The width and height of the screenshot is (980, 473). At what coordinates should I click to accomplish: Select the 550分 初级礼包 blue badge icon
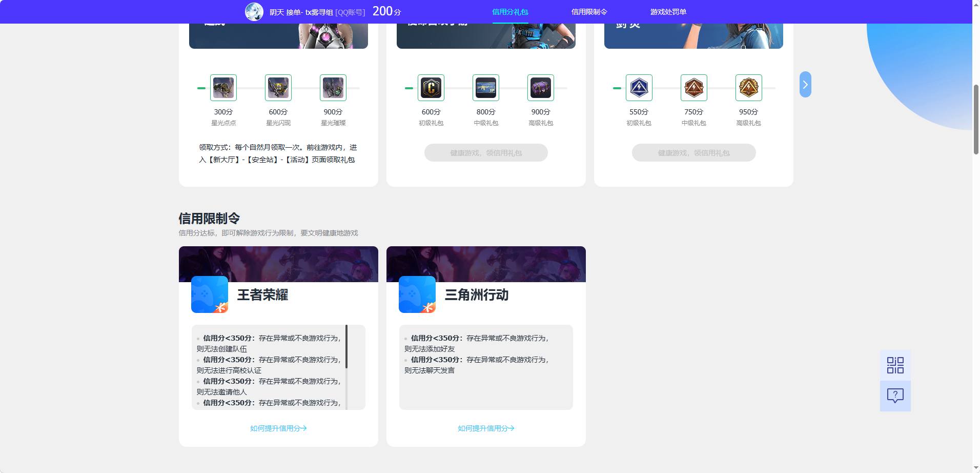pos(639,88)
